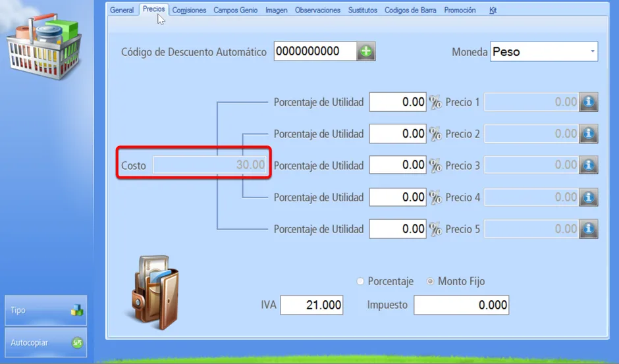
Task: Switch to the Observaciones tab
Action: point(317,11)
